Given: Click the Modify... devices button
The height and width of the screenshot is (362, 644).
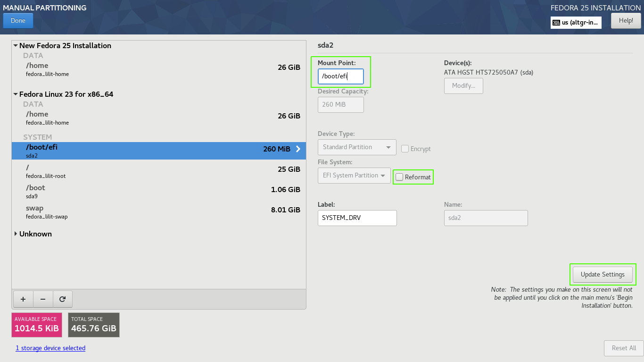Looking at the screenshot, I should [463, 86].
